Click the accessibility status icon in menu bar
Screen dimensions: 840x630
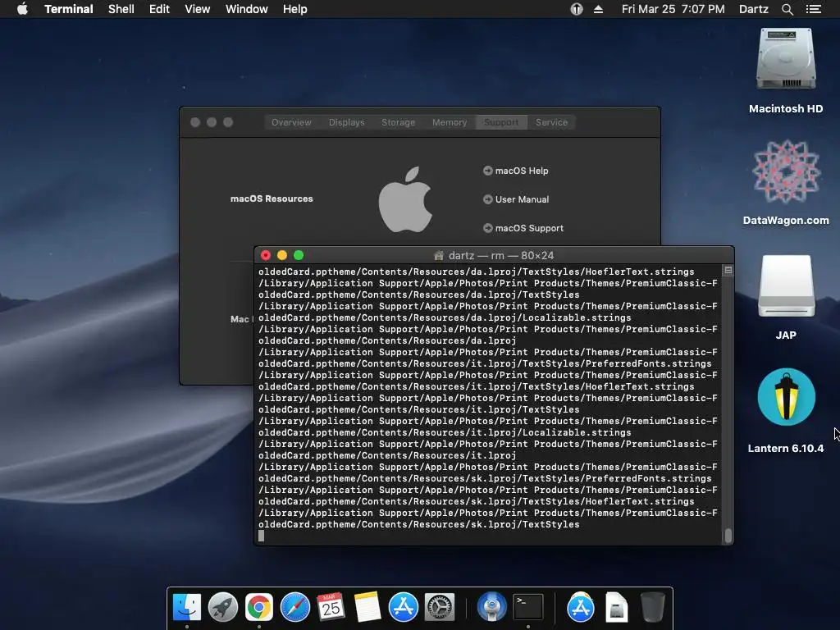click(x=577, y=9)
